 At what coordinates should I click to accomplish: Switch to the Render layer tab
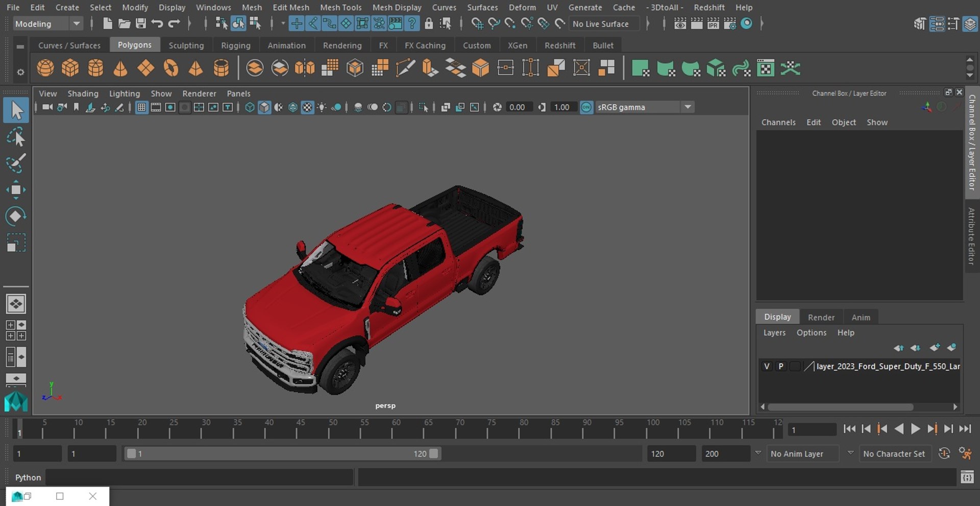click(821, 317)
